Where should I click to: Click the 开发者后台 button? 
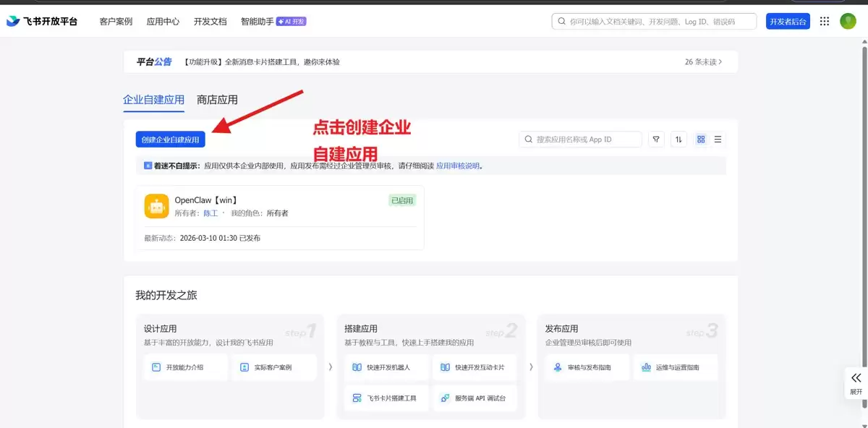point(788,22)
